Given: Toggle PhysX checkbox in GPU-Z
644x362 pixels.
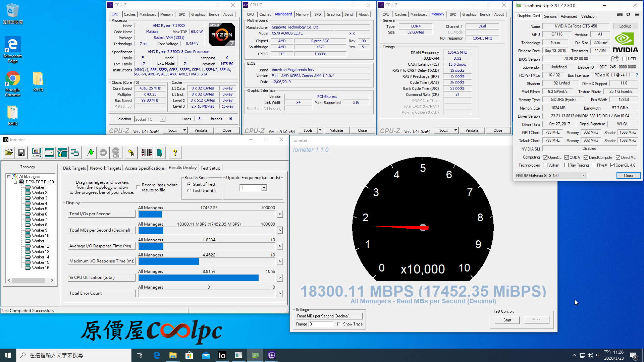Looking at the screenshot, I should tap(594, 165).
